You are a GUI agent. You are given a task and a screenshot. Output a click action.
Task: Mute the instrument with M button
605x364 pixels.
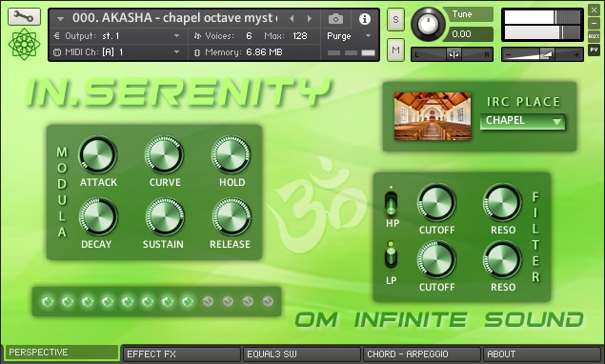pos(395,50)
